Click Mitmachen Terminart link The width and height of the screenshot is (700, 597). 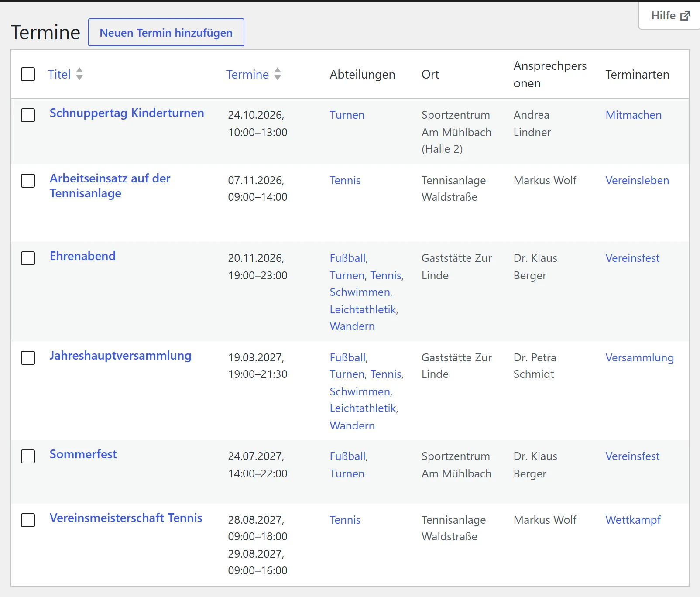(x=633, y=115)
